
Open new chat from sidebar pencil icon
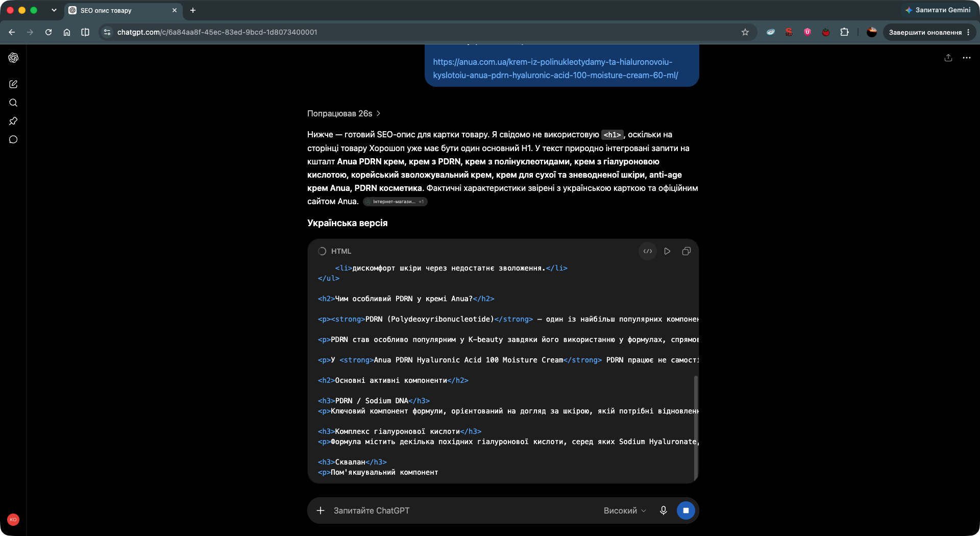(x=13, y=84)
